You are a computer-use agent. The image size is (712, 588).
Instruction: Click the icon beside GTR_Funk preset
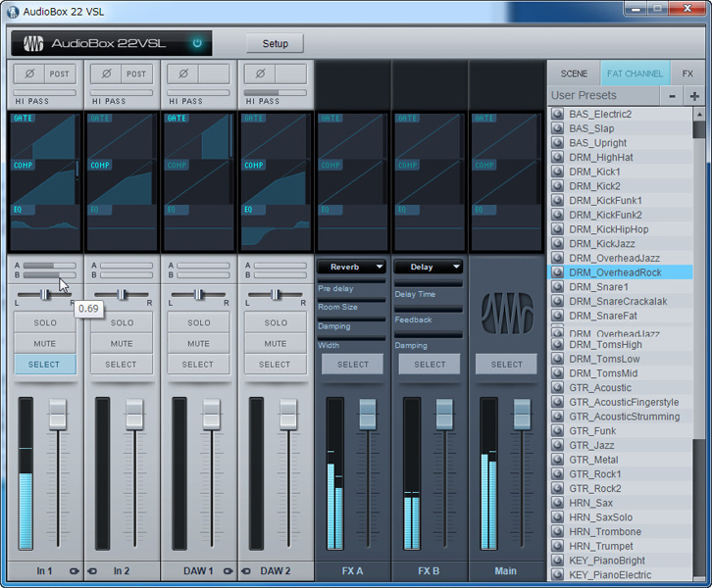[x=557, y=430]
